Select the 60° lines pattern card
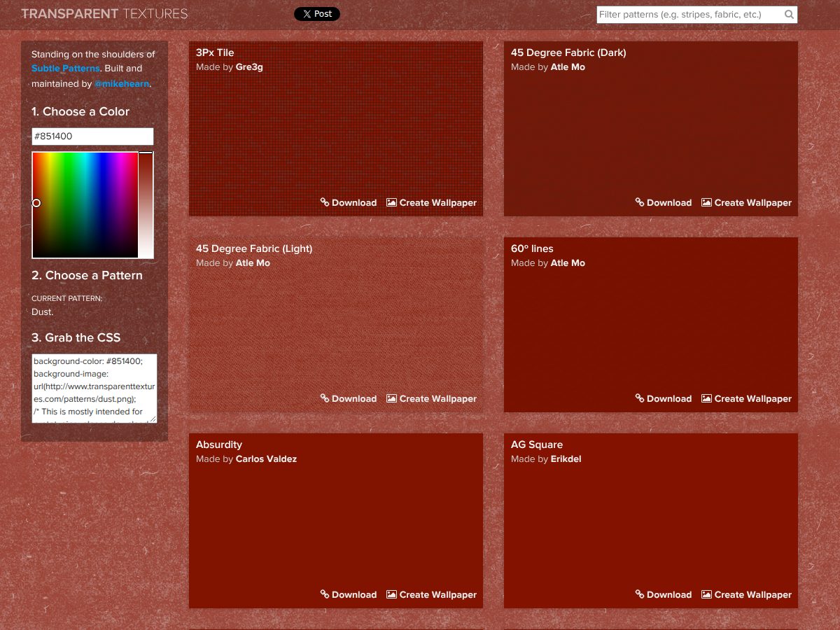 pyautogui.click(x=651, y=325)
